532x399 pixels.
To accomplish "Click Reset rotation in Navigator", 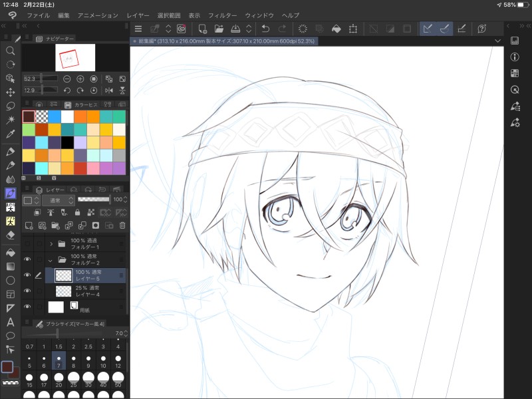I will [94, 90].
